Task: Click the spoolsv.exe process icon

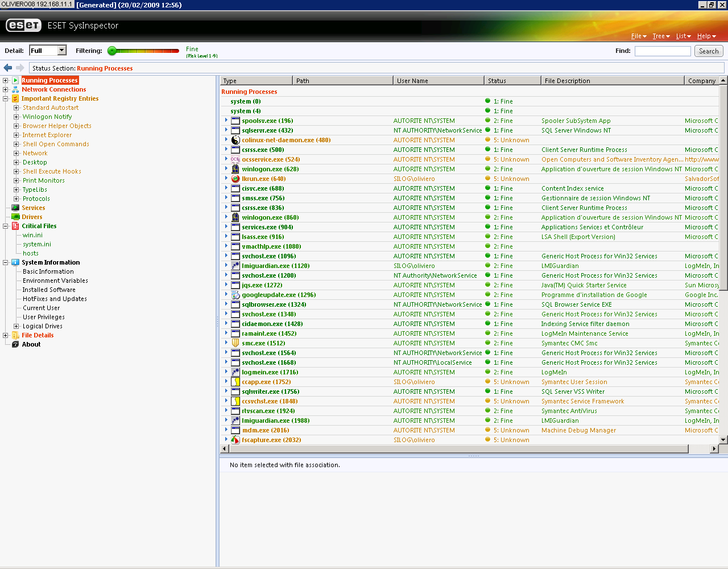Action: pyautogui.click(x=235, y=121)
